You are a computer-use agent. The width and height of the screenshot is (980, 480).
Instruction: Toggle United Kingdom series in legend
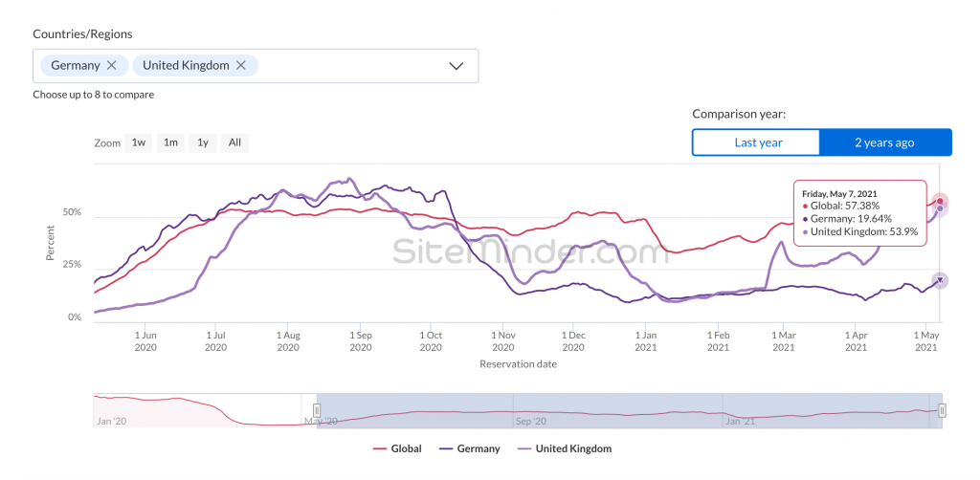[x=565, y=448]
